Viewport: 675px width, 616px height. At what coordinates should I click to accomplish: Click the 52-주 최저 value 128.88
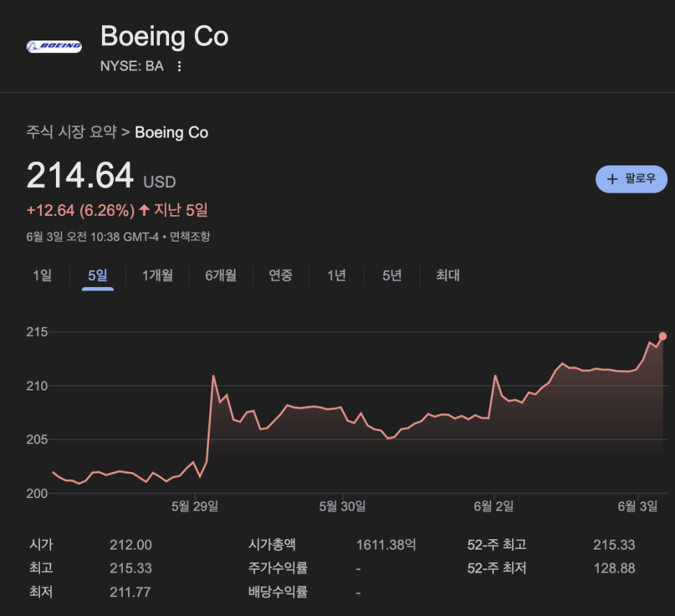point(614,569)
